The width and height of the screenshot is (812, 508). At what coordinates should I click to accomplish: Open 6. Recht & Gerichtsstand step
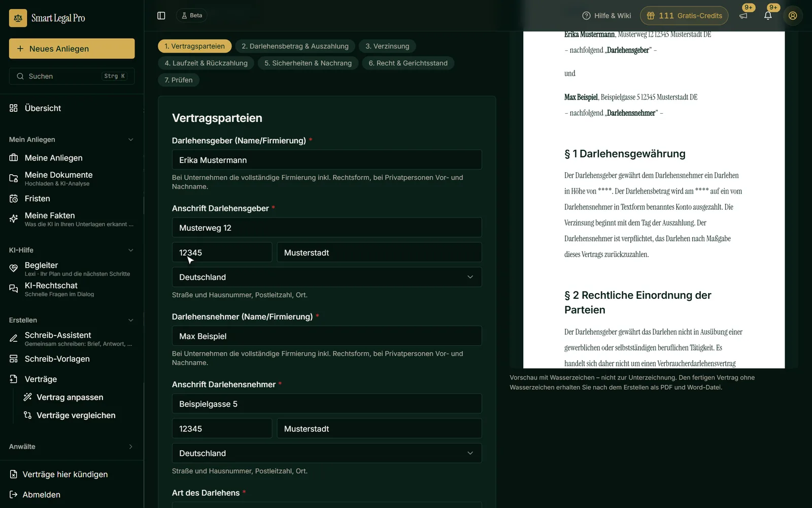pos(408,63)
